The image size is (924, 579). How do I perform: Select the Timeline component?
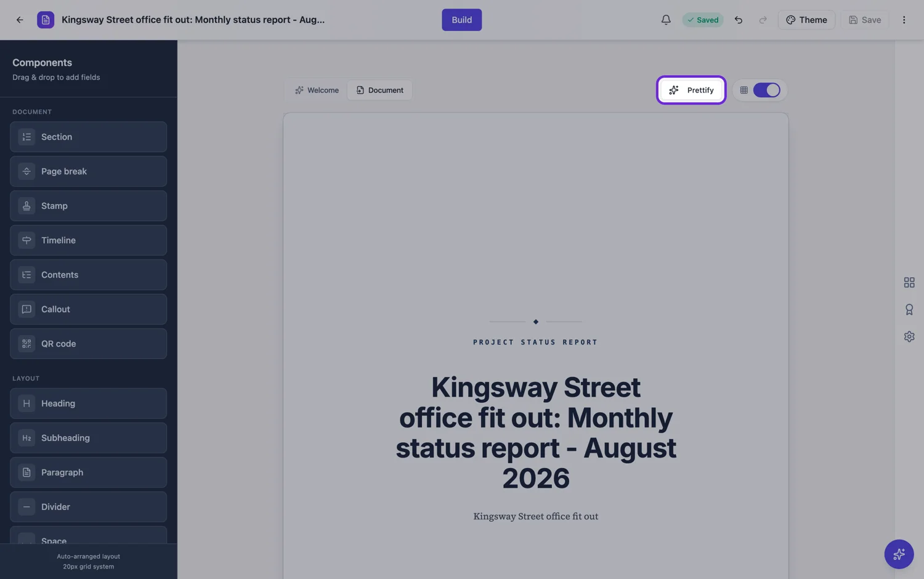point(88,240)
